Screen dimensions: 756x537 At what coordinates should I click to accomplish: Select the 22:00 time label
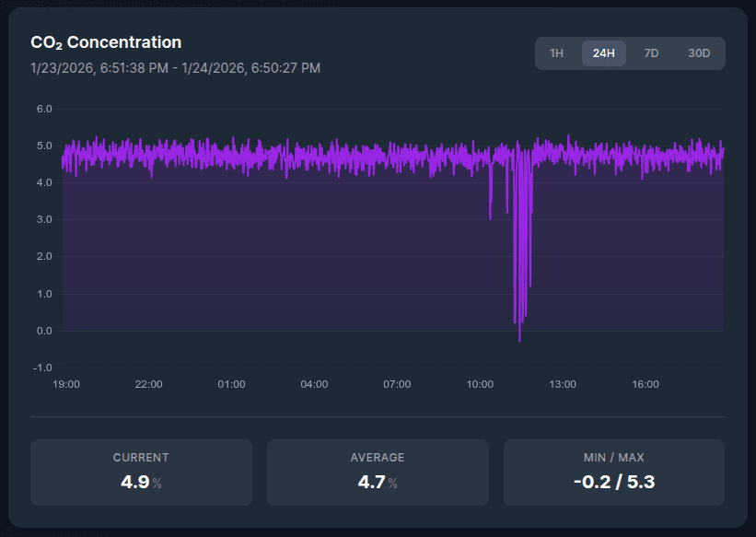(148, 384)
